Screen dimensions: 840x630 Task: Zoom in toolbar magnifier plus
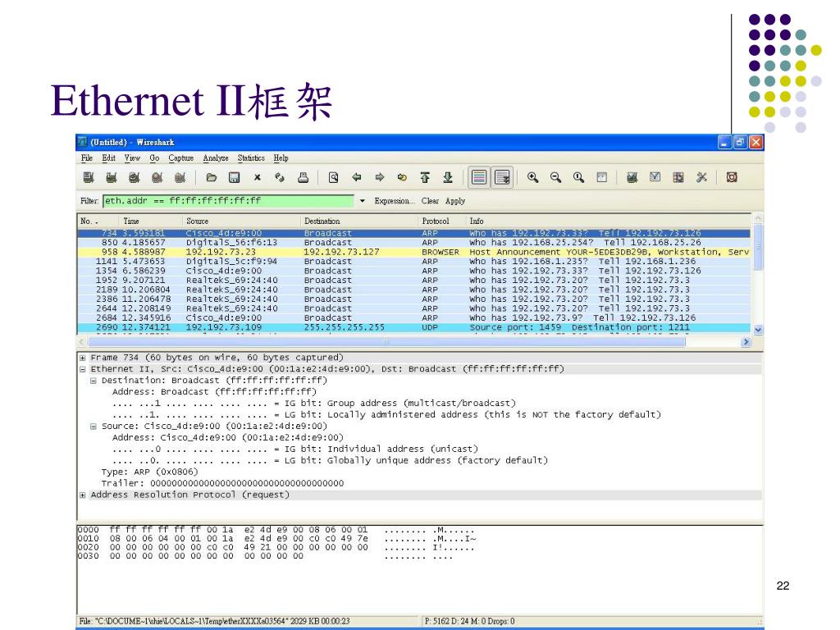(532, 177)
